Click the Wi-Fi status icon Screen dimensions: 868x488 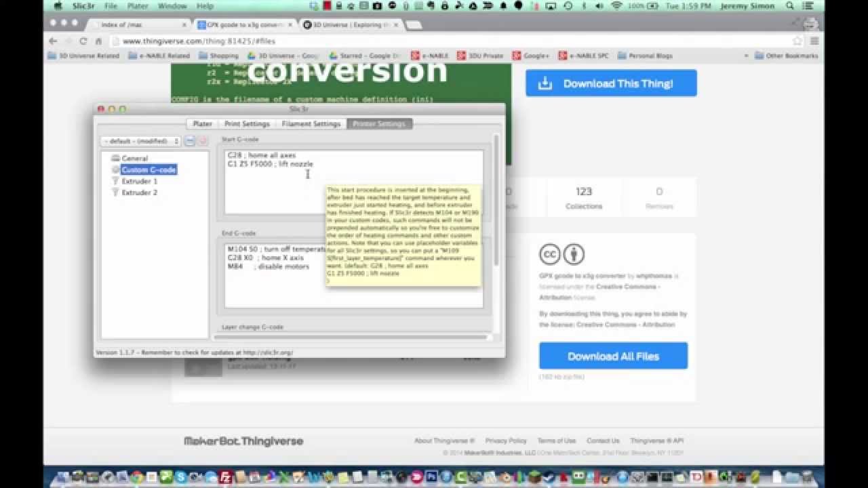point(616,6)
